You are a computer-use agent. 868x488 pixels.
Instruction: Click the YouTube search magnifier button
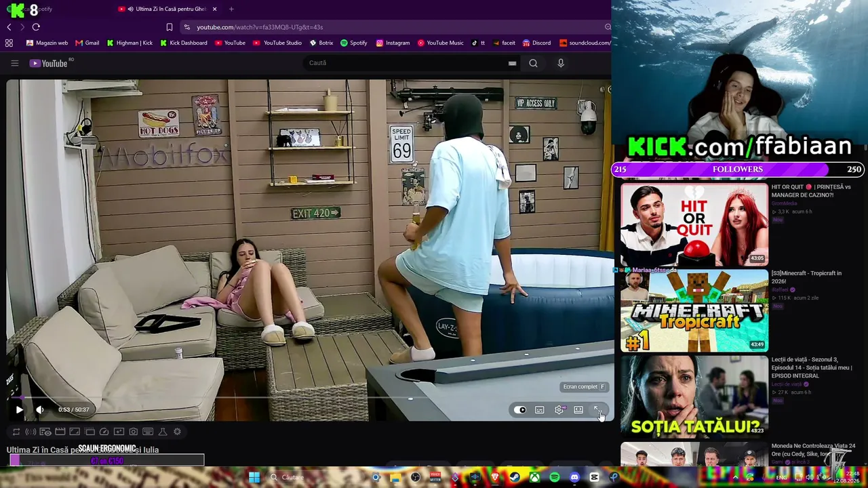point(533,63)
